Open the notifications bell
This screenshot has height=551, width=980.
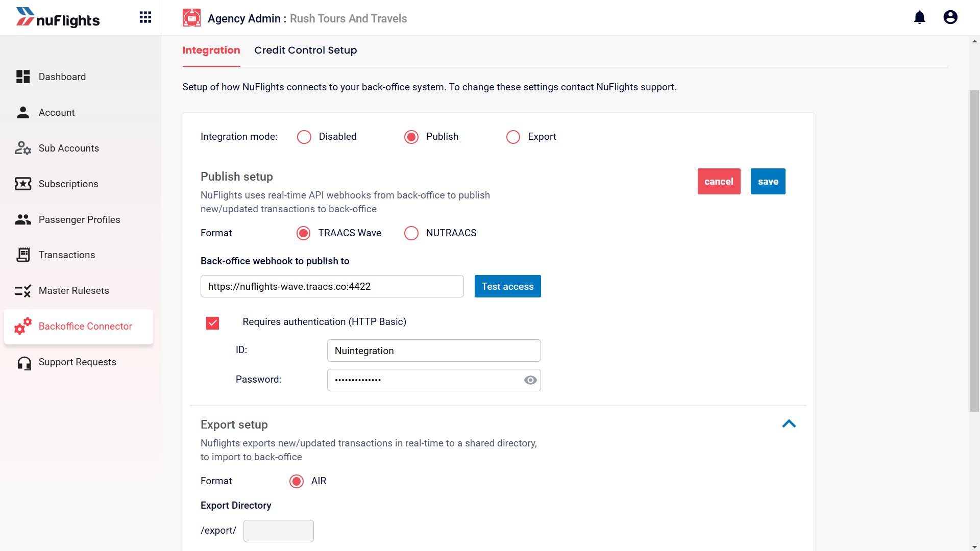coord(920,17)
